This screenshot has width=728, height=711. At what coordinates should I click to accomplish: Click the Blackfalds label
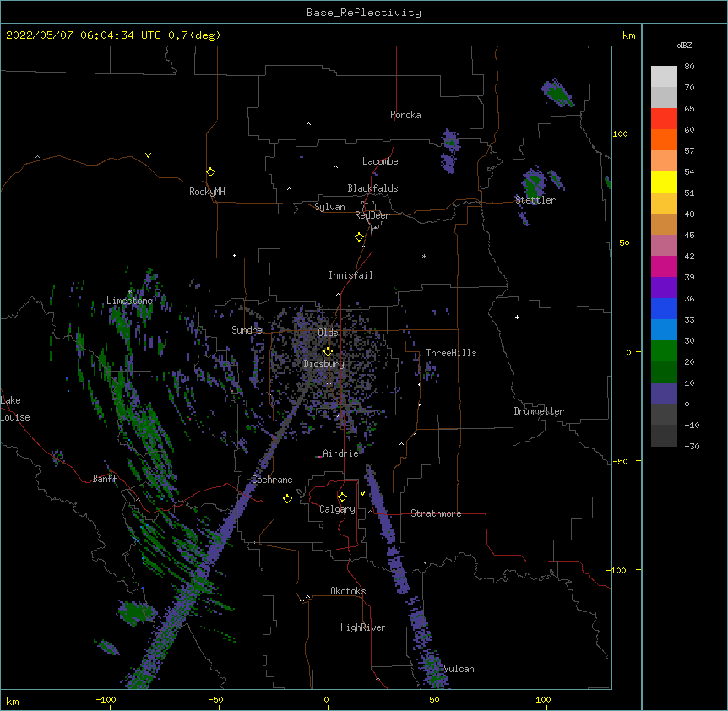click(x=372, y=188)
